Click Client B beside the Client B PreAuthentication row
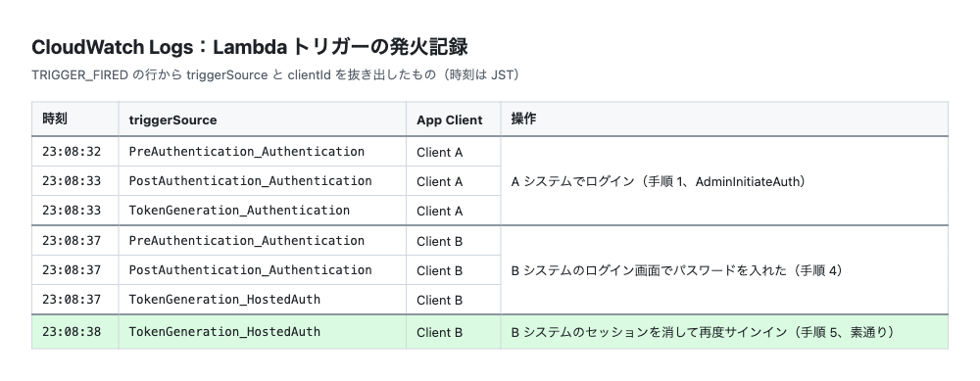Viewport: 980px width, 381px height. 439,241
